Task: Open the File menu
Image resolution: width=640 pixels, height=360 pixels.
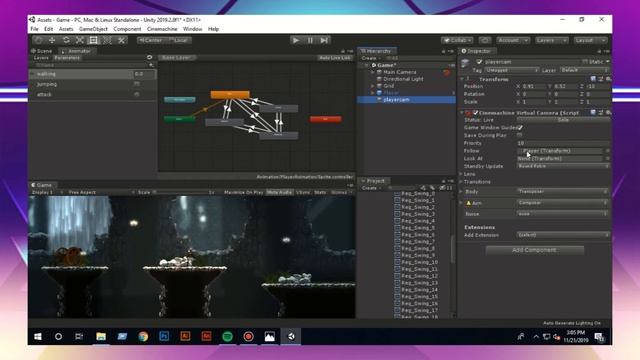Action: click(x=34, y=29)
